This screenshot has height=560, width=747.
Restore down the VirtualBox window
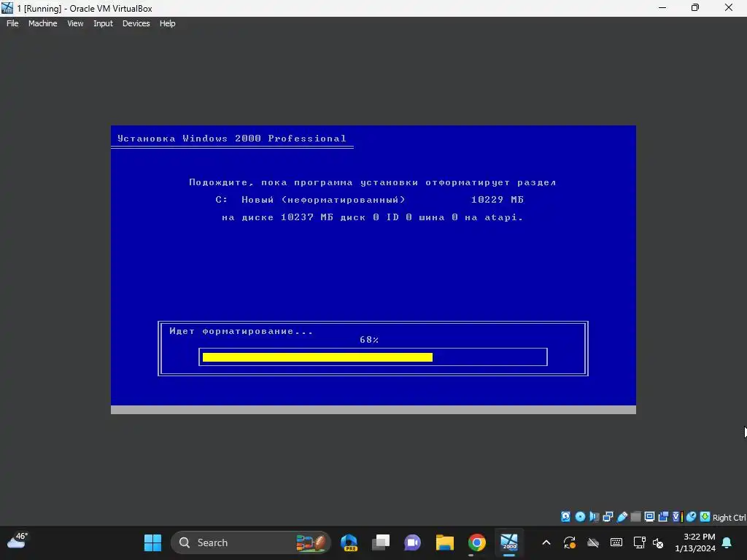pos(695,7)
